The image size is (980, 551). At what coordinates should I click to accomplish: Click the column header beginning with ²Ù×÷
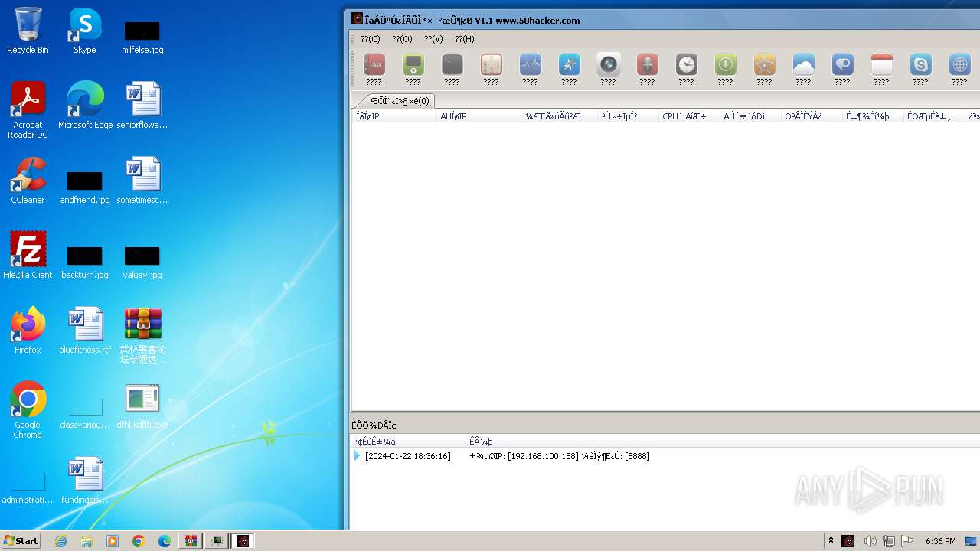[x=628, y=116]
